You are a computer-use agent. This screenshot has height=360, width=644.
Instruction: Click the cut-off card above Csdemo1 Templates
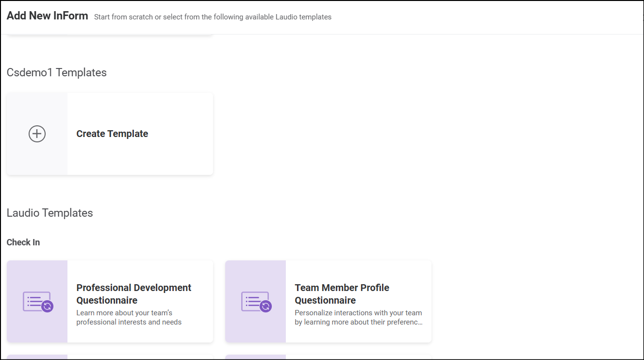tap(110, 34)
